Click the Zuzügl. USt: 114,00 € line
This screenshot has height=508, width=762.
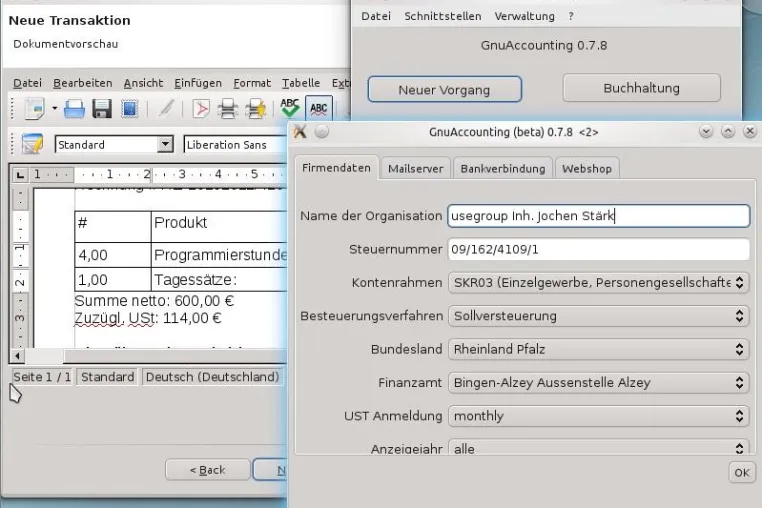point(148,318)
